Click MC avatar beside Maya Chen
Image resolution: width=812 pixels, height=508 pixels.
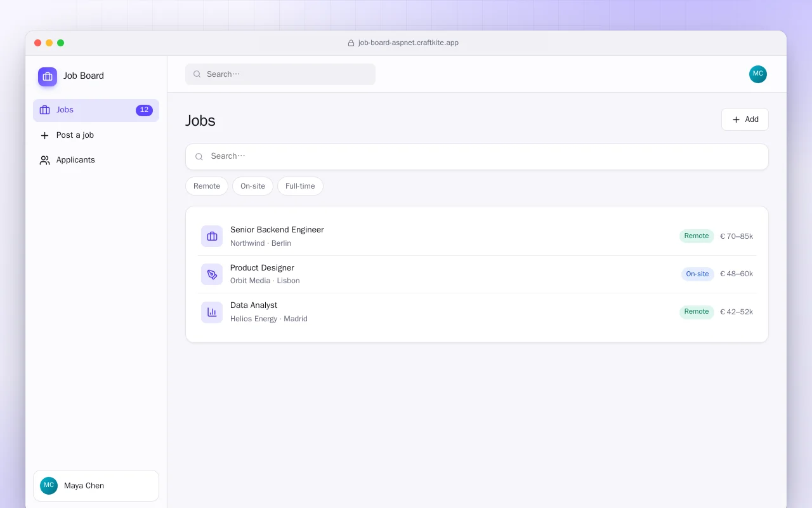[49, 486]
